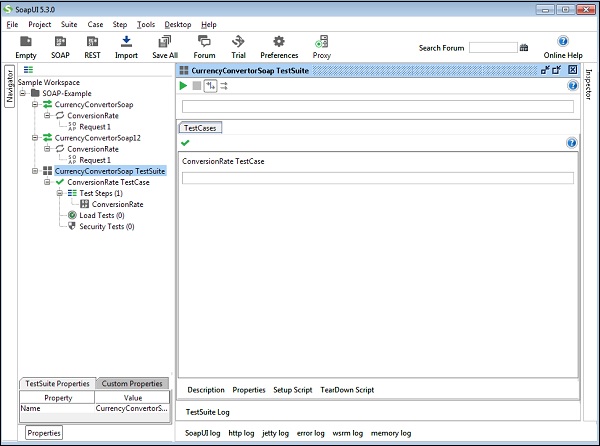This screenshot has height=446, width=600.
Task: Click the SOAP project toolbar icon
Action: tap(58, 42)
